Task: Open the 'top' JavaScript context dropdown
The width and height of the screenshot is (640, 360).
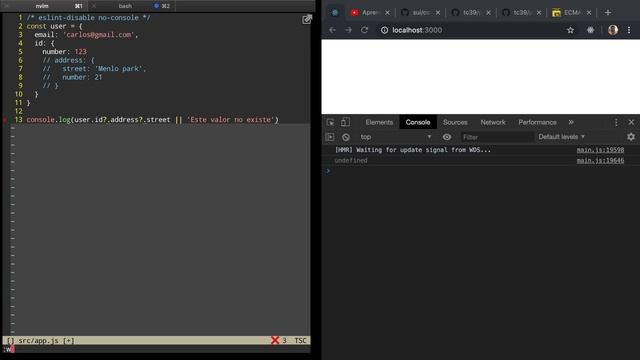Action: [395, 137]
